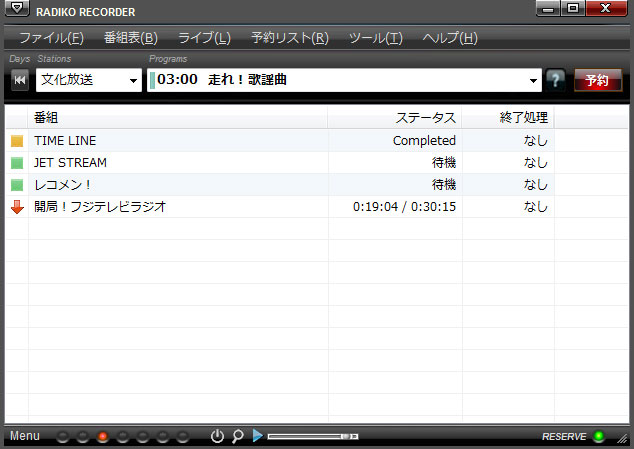
Task: Open the ライブ(L) menu
Action: [x=205, y=38]
